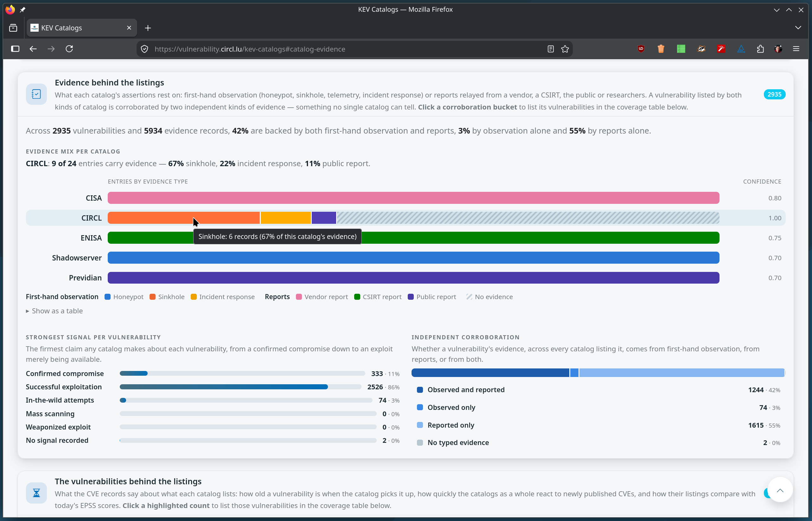
Task: Click the CIRCL confidence value 1.00
Action: (x=775, y=218)
